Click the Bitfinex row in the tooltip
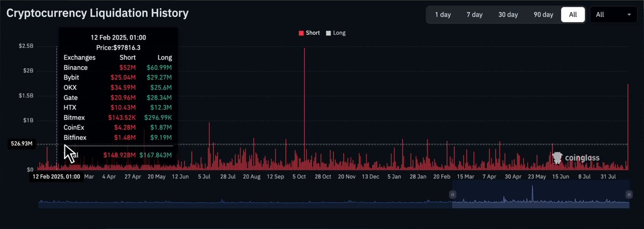 [x=118, y=137]
